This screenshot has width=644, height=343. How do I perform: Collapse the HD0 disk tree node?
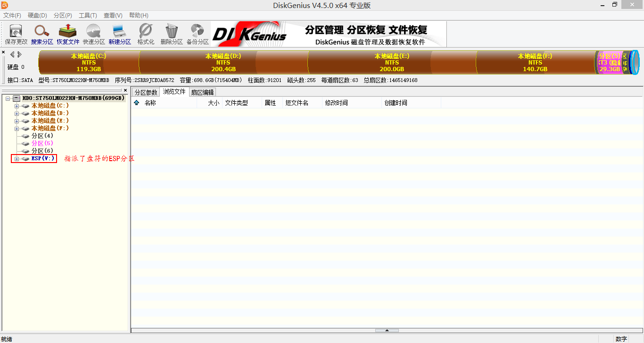tap(8, 98)
